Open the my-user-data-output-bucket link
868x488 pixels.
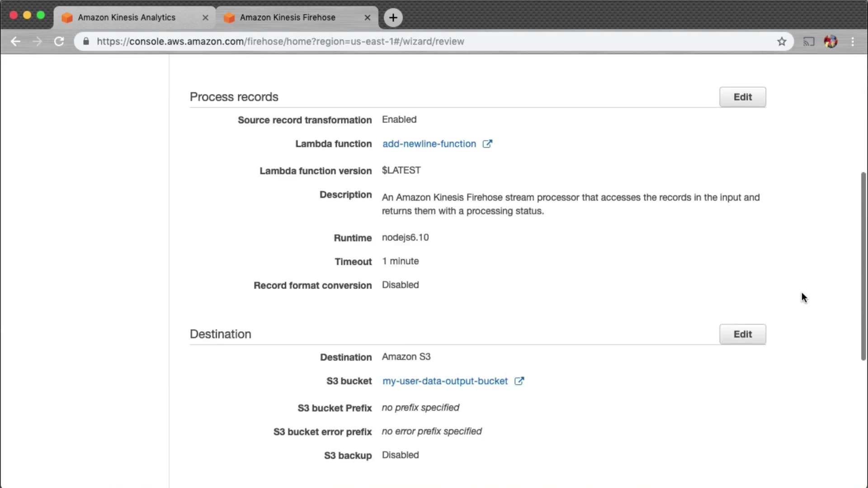pos(445,381)
